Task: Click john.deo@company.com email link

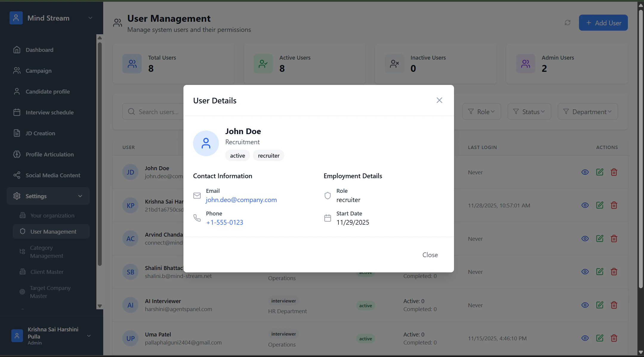Action: pos(241,200)
